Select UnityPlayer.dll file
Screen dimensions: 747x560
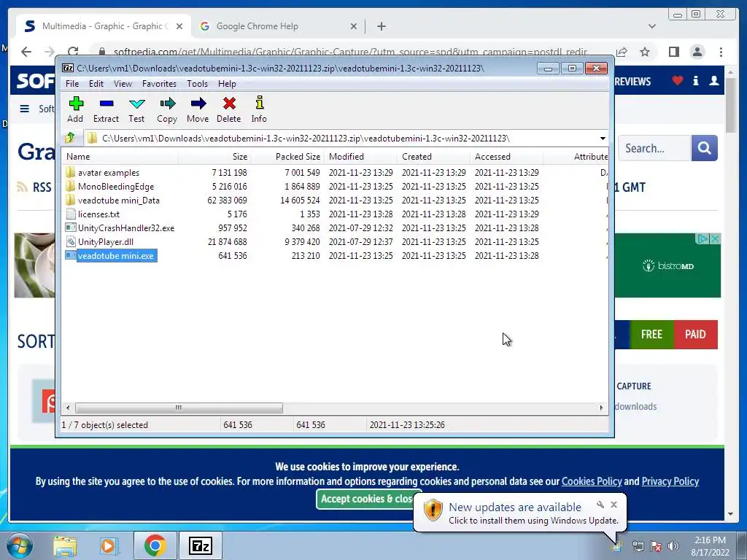point(105,242)
